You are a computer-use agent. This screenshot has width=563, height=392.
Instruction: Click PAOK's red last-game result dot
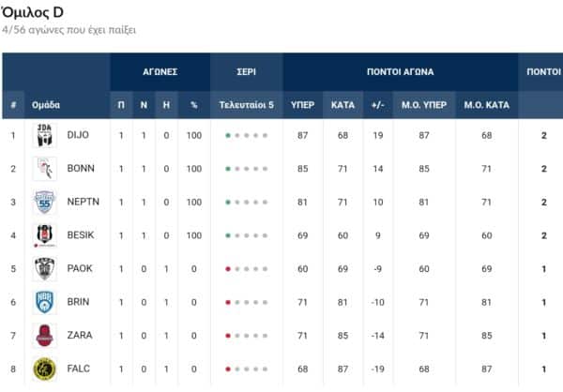pos(228,270)
